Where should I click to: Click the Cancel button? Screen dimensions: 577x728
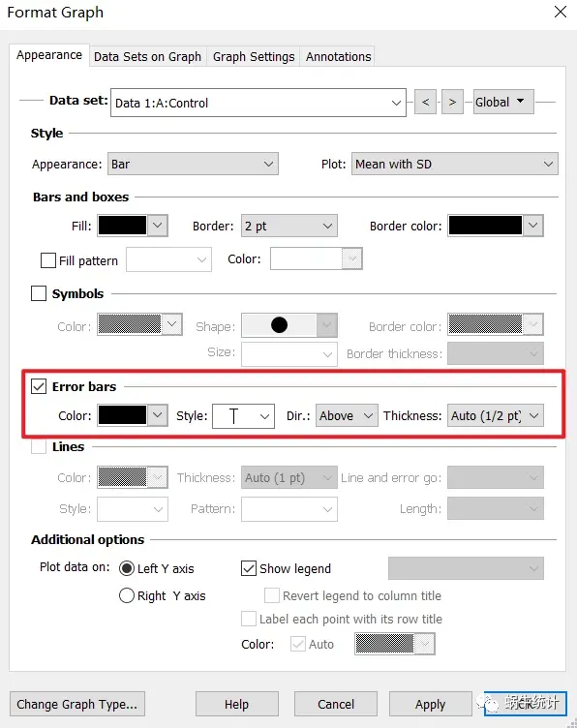(x=336, y=704)
